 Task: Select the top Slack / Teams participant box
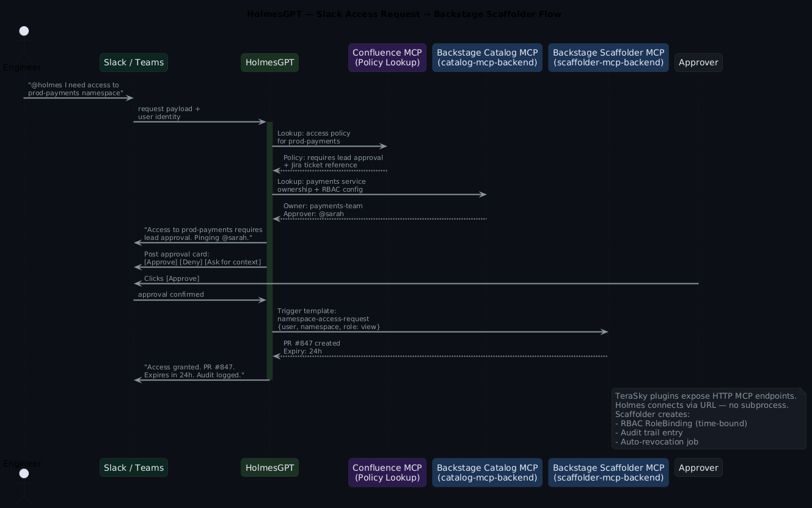point(134,62)
